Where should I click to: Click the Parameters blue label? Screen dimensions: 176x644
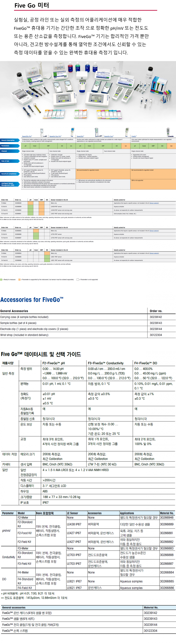coord(10,146)
